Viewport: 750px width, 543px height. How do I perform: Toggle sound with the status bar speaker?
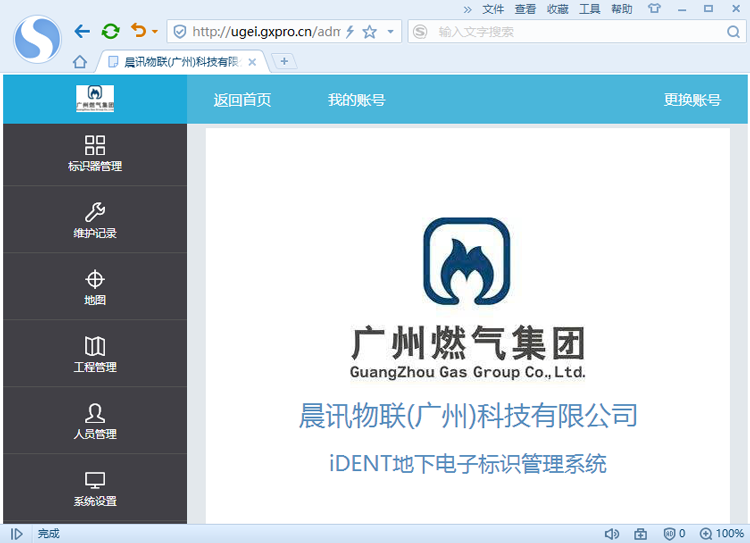pyautogui.click(x=612, y=534)
